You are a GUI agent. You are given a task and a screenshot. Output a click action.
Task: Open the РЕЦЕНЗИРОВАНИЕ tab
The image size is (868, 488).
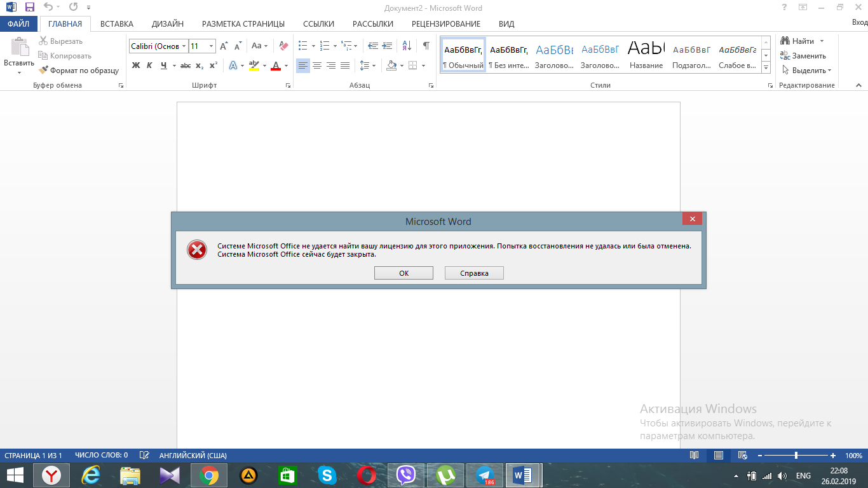tap(446, 24)
